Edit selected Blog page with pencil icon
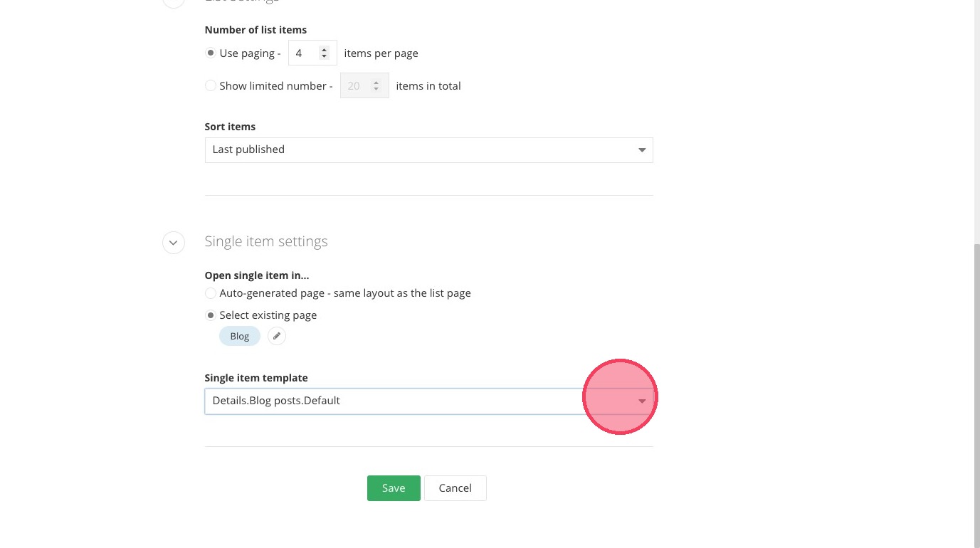980x548 pixels. tap(277, 336)
